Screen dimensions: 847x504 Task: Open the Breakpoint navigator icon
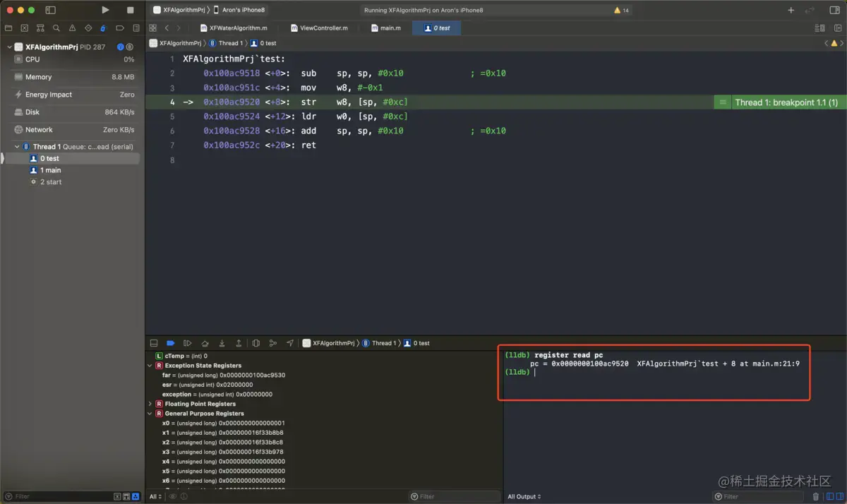(x=119, y=28)
